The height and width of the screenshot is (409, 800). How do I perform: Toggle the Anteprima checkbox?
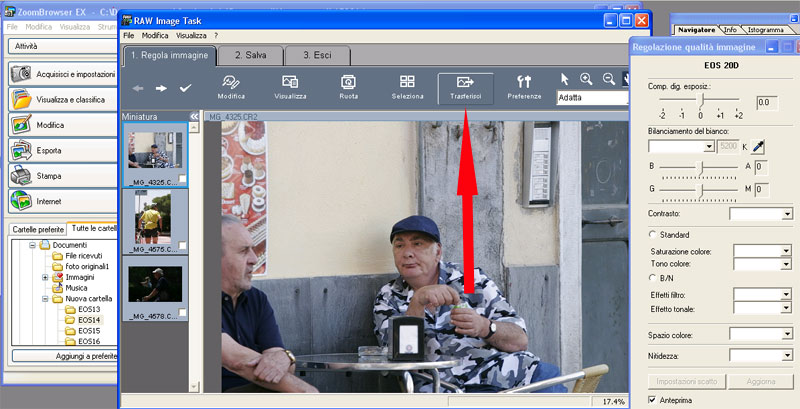pyautogui.click(x=653, y=400)
